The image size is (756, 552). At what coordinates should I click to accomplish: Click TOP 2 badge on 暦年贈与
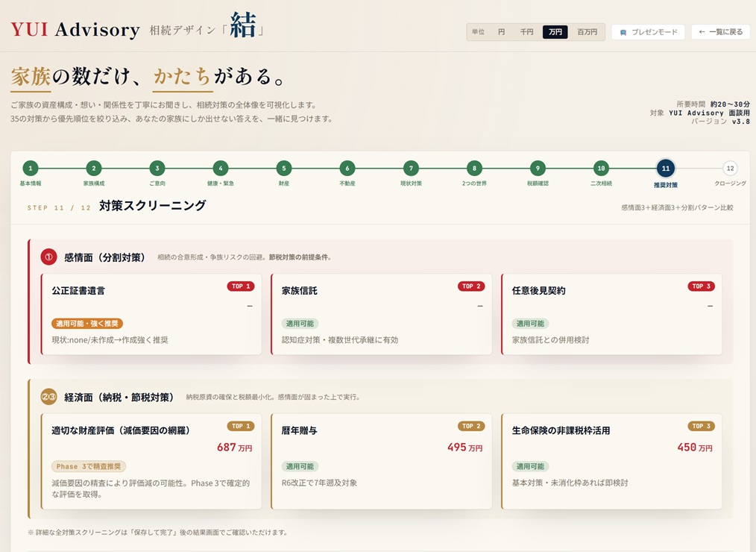click(471, 426)
